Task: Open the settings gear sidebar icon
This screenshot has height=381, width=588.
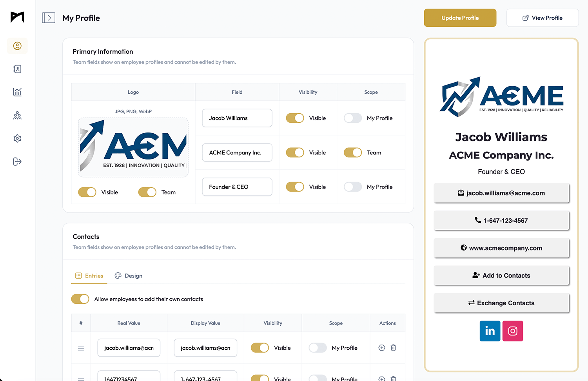Action: pyautogui.click(x=17, y=138)
